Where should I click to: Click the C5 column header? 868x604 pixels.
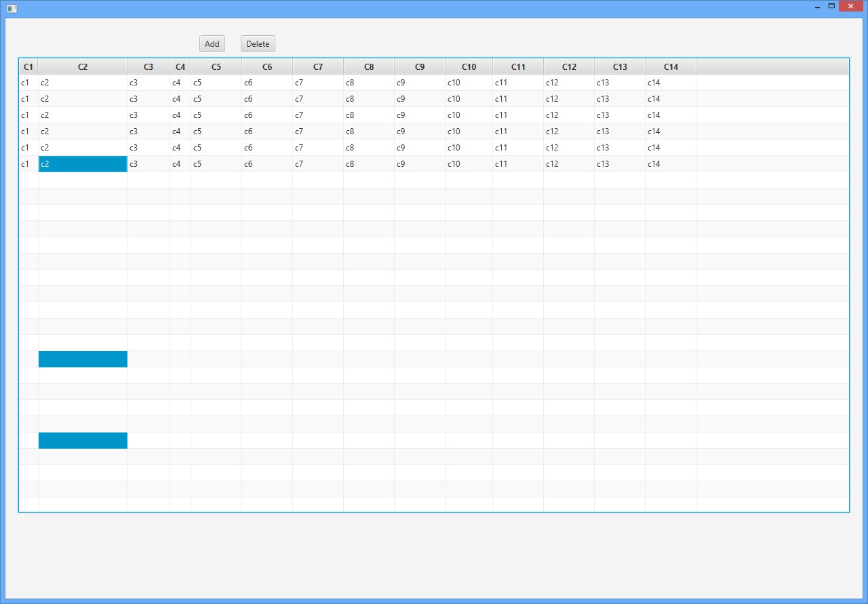click(x=216, y=66)
